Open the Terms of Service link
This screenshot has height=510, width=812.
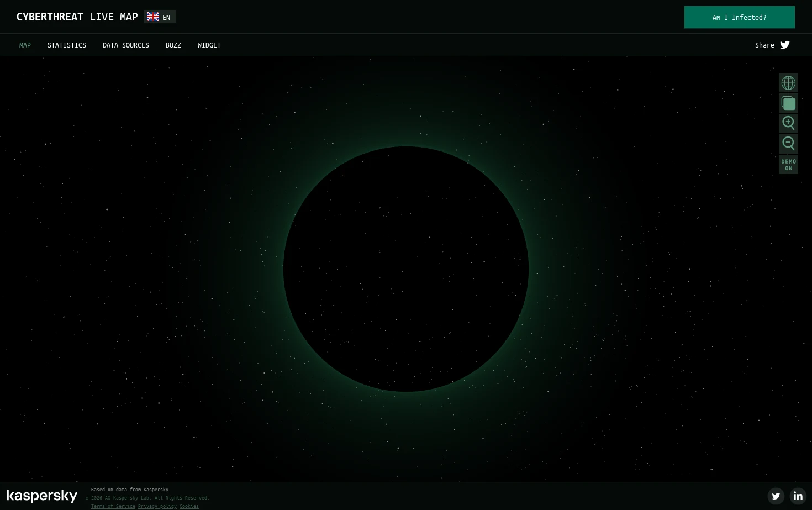pos(113,506)
